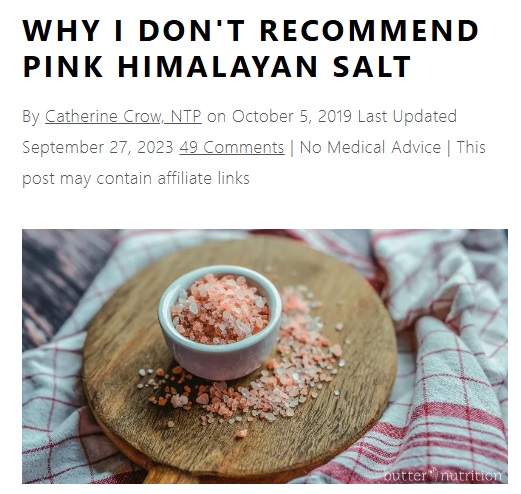
Task: Click the word HIMALAYAN in the heading
Action: (x=220, y=66)
